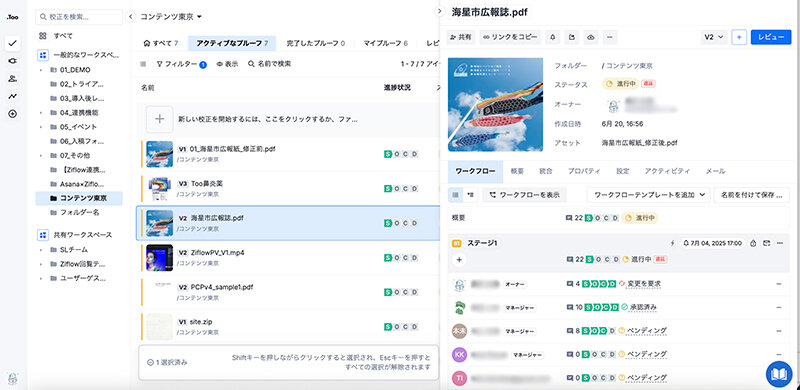This screenshot has width=800, height=390.
Task: Click the blue レビュー button
Action: (x=770, y=37)
